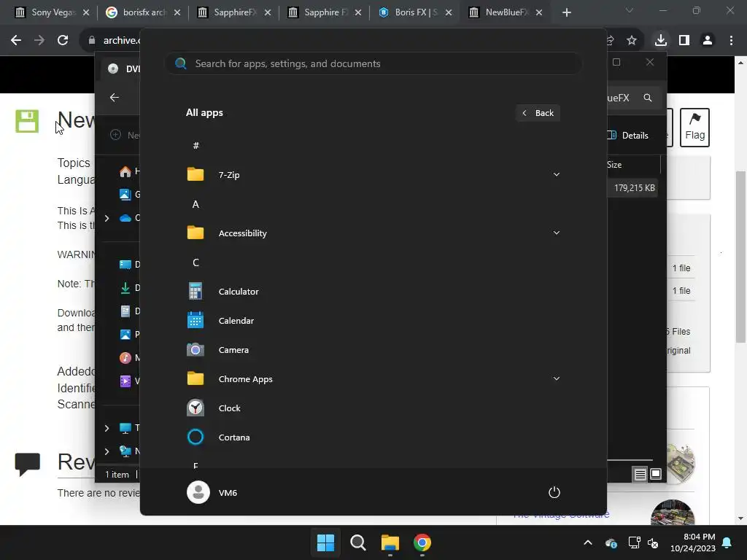The width and height of the screenshot is (747, 560).
Task: Select the 179,215 KB file size cell
Action: click(634, 188)
